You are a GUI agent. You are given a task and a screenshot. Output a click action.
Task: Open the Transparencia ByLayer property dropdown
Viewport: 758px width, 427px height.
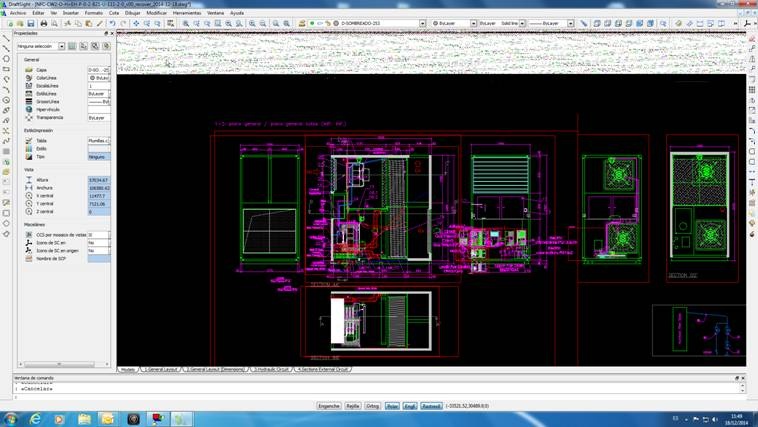click(x=99, y=118)
